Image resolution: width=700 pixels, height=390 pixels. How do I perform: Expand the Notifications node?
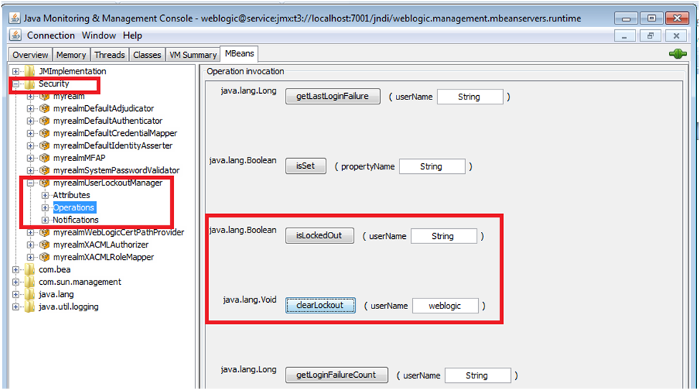click(x=45, y=220)
